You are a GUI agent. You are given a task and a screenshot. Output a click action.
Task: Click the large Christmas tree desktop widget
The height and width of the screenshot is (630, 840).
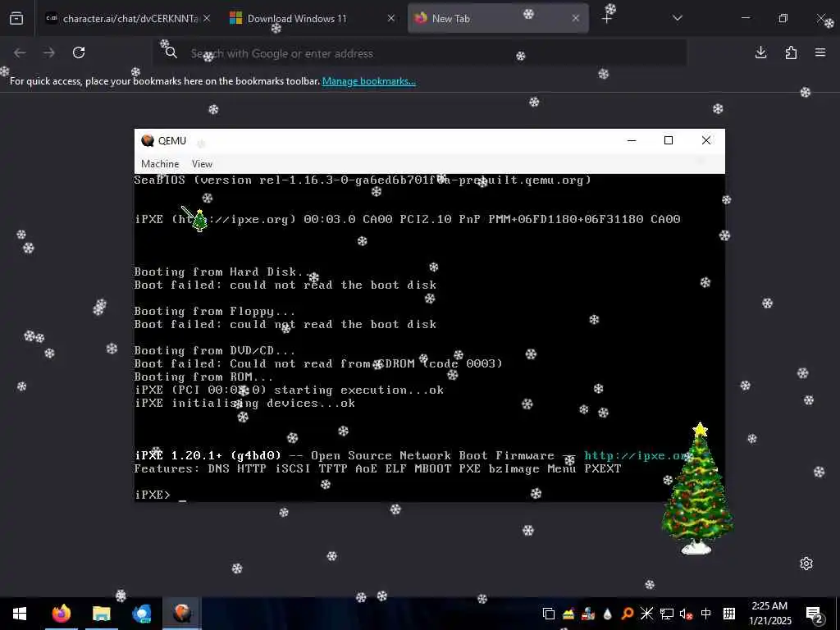pyautogui.click(x=697, y=489)
